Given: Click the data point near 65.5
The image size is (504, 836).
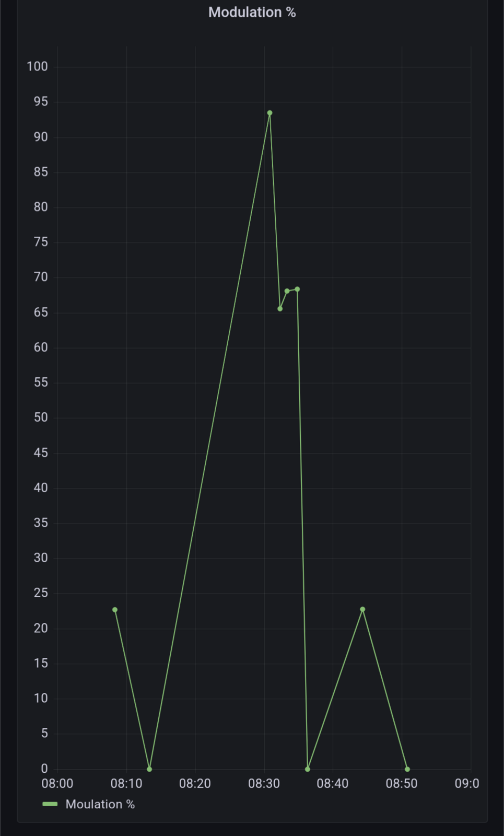Looking at the screenshot, I should [280, 309].
